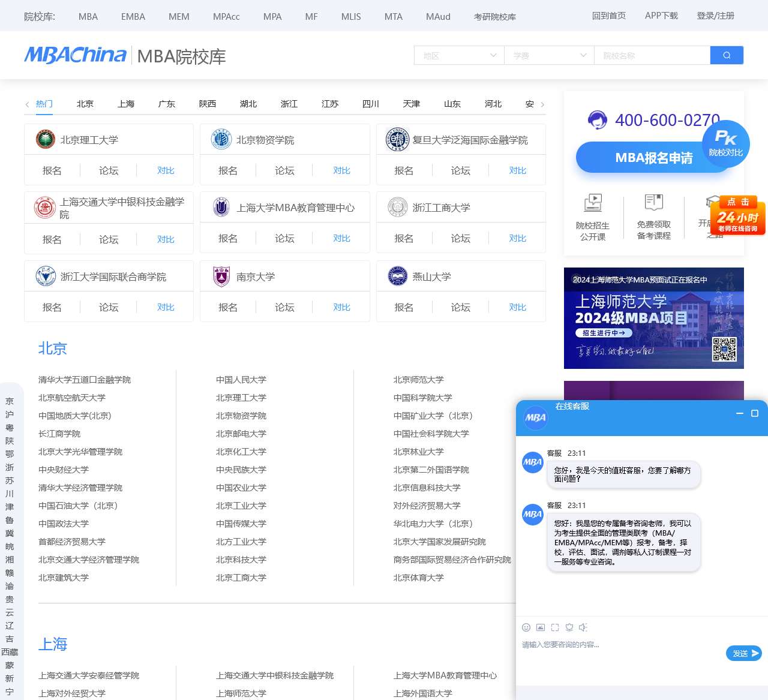
Task: Click the customer service headset icon
Action: pyautogui.click(x=597, y=120)
